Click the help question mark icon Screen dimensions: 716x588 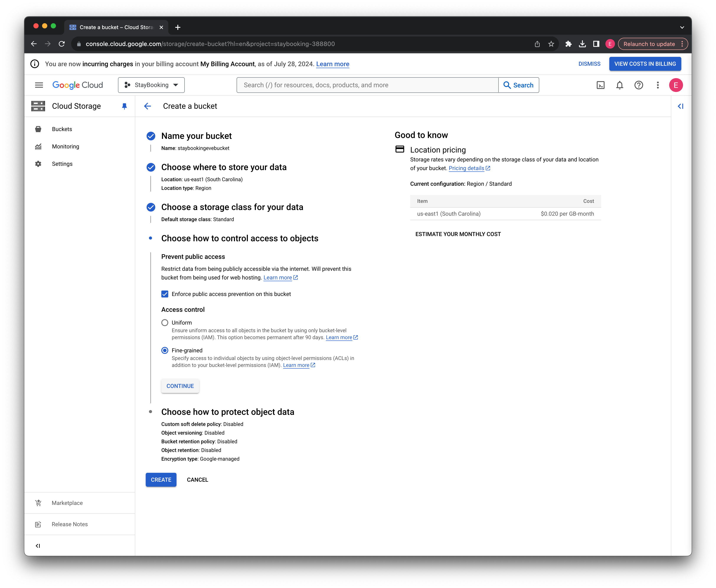[x=638, y=85]
